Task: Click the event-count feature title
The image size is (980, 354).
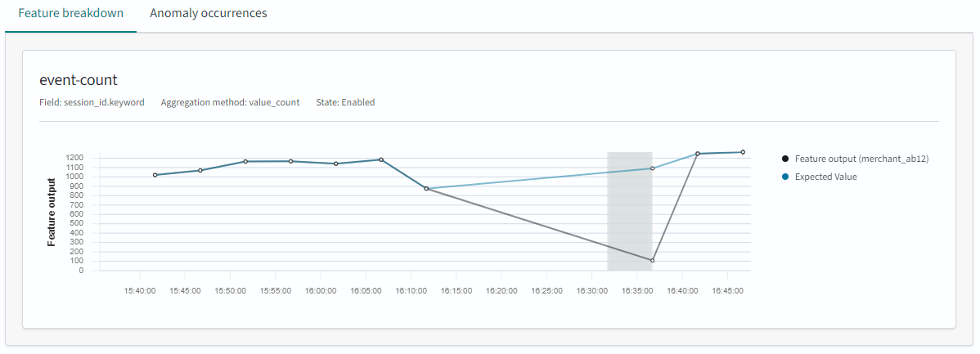Action: [79, 80]
